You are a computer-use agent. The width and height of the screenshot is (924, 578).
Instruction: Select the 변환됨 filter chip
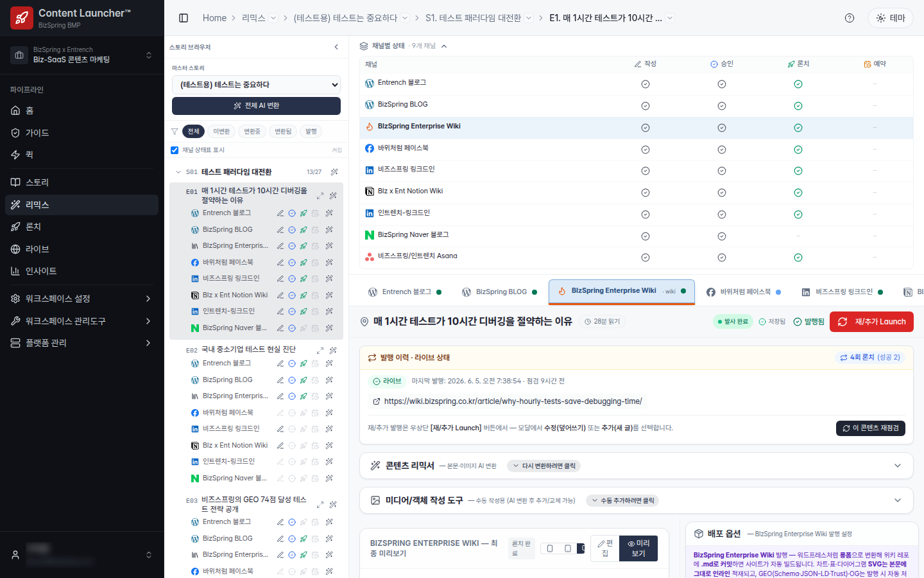(x=283, y=132)
